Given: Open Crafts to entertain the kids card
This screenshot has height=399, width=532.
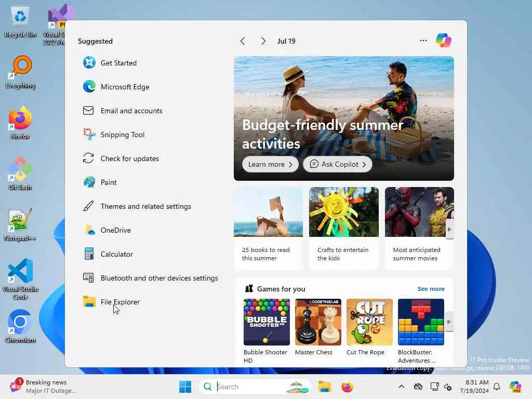Looking at the screenshot, I should point(344,228).
